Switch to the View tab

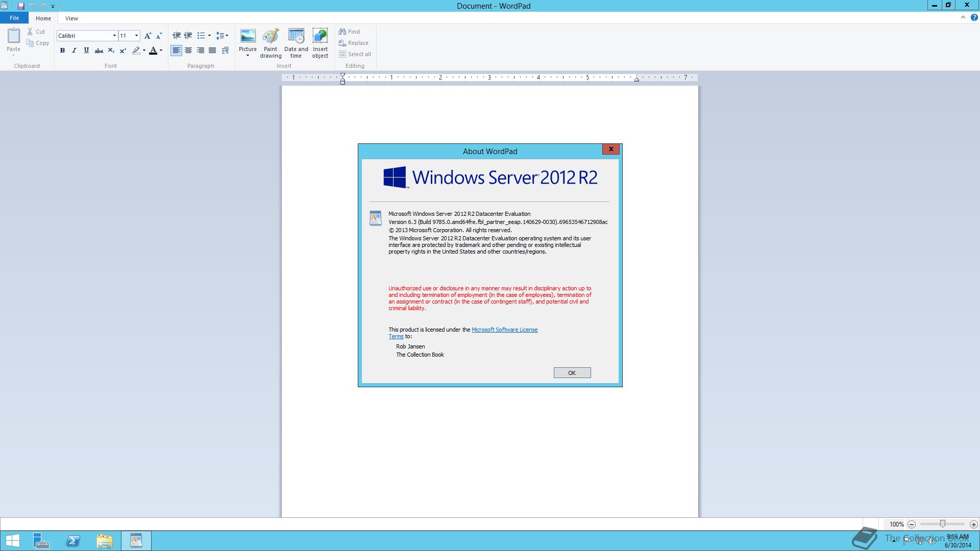click(71, 18)
